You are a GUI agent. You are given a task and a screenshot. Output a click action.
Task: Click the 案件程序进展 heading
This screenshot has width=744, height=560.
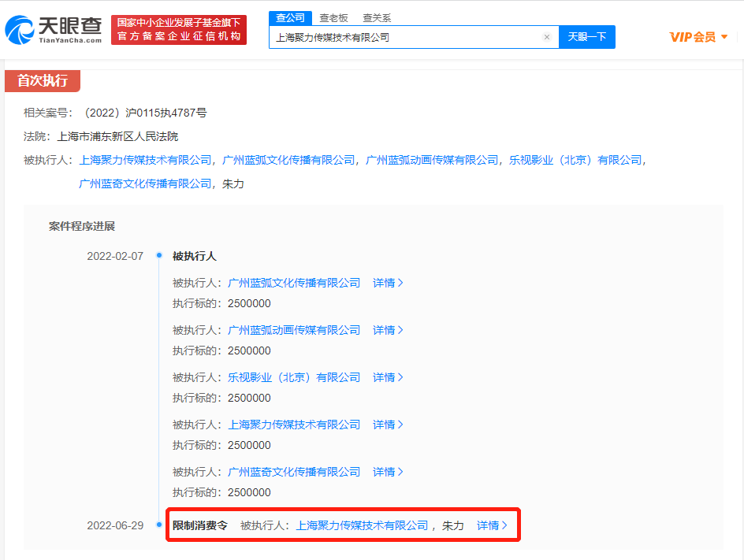(82, 226)
